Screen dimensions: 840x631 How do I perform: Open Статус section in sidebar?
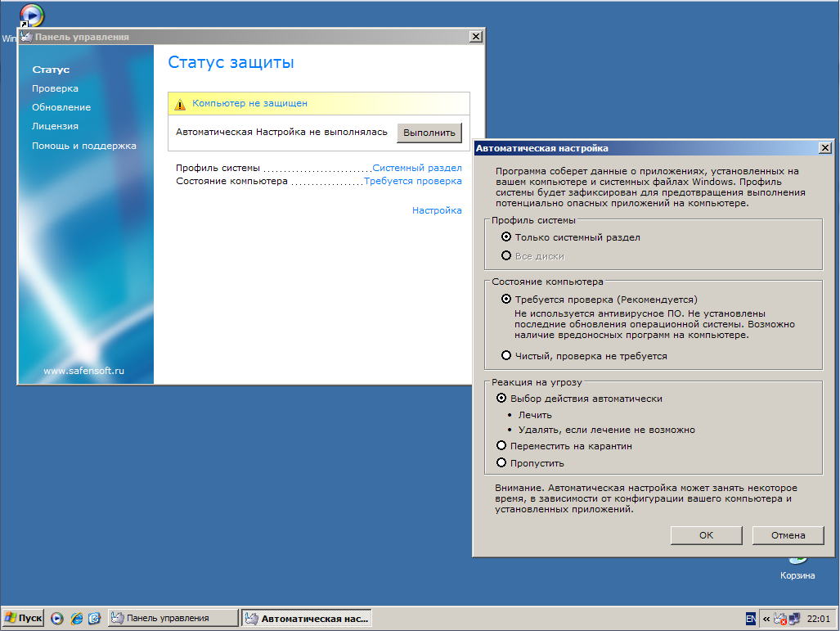coord(51,70)
